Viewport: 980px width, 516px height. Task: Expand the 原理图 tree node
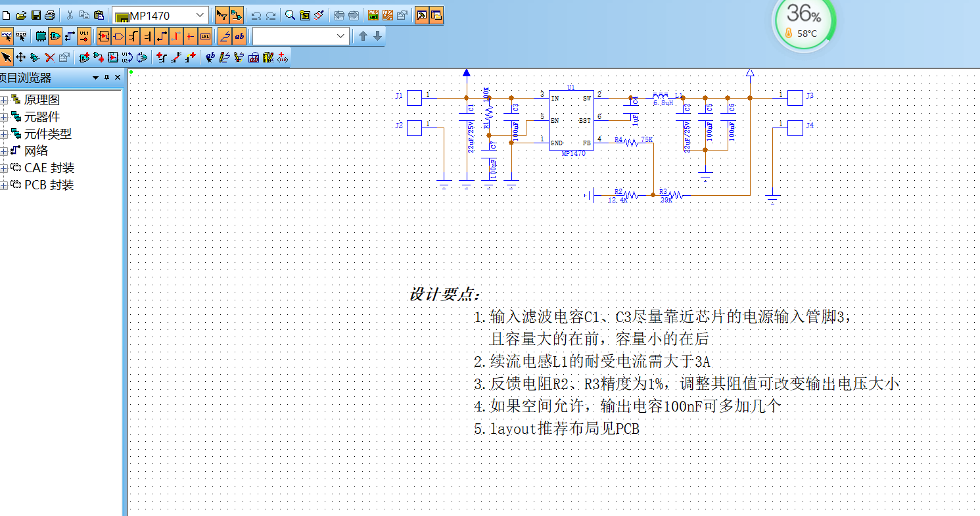4,100
